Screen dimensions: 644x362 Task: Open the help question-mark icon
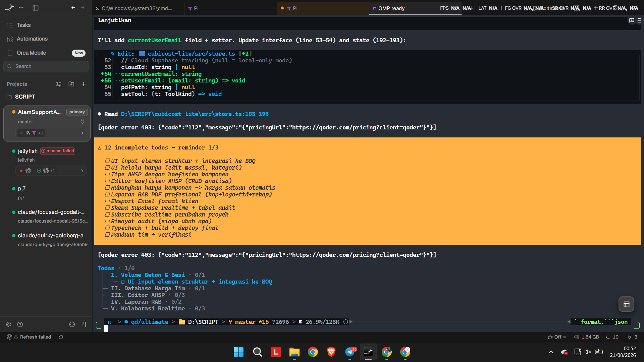(20, 324)
